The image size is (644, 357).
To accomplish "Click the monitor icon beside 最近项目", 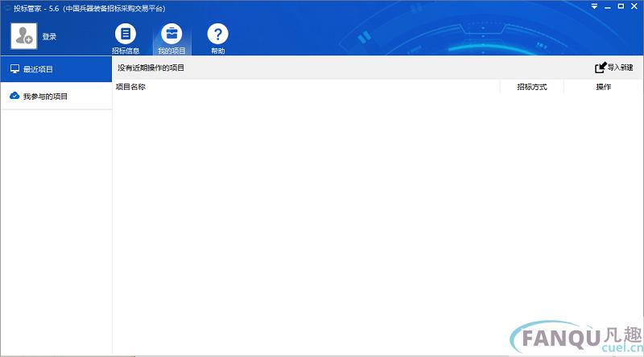I will [x=14, y=69].
